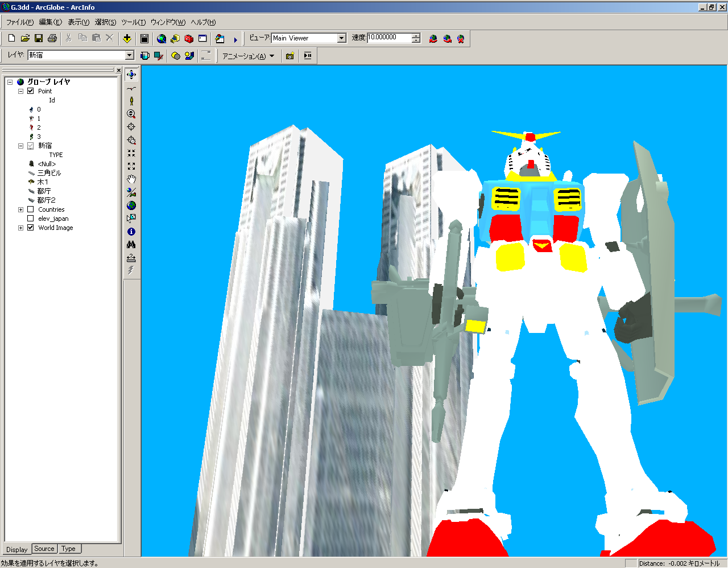Save the document with the floppy icon

point(39,38)
